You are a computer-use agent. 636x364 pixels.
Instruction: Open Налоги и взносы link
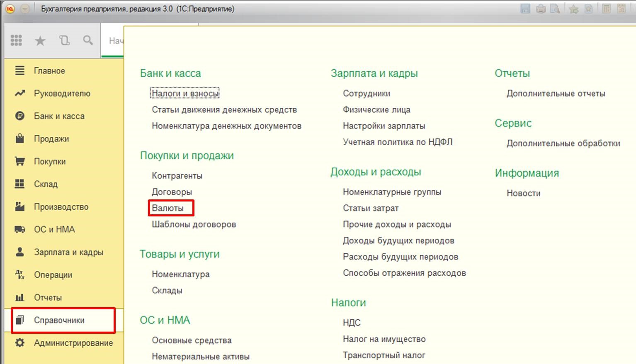tap(185, 93)
